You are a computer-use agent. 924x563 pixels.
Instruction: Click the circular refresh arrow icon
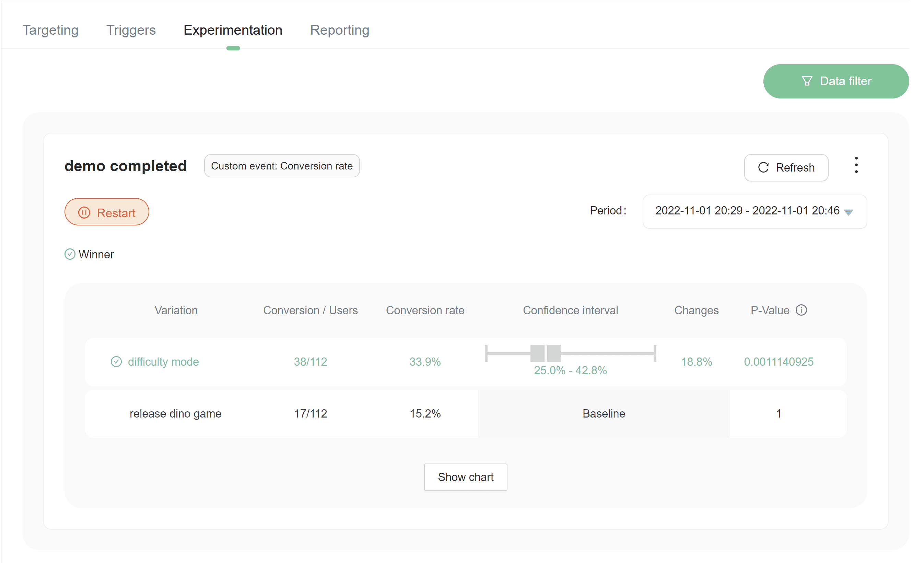pyautogui.click(x=763, y=167)
